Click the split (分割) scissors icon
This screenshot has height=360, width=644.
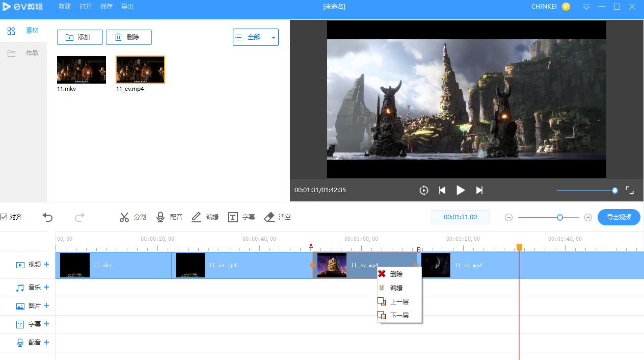124,217
